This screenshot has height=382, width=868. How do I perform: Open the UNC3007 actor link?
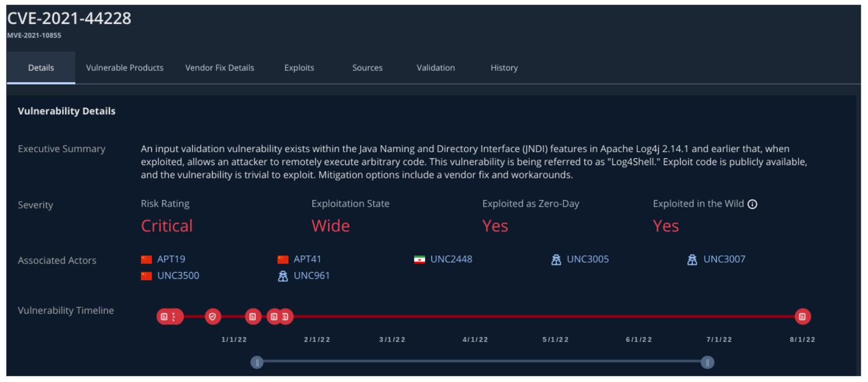[x=724, y=259]
